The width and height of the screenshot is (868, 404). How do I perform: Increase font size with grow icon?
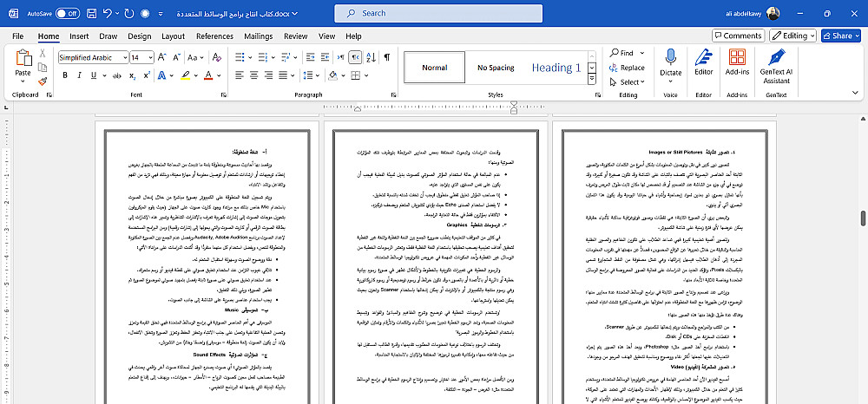[162, 57]
